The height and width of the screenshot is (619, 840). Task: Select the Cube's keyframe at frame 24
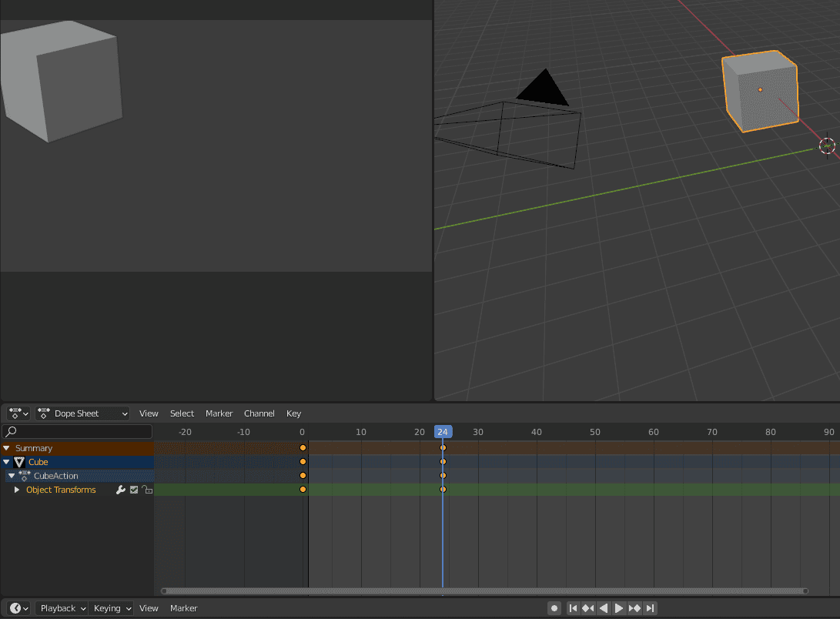click(x=443, y=462)
